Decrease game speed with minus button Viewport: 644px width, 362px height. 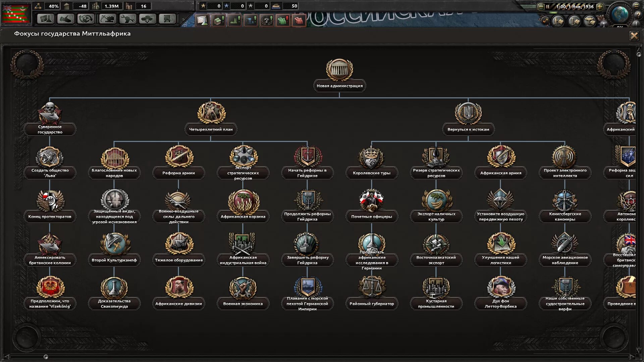coord(541,6)
